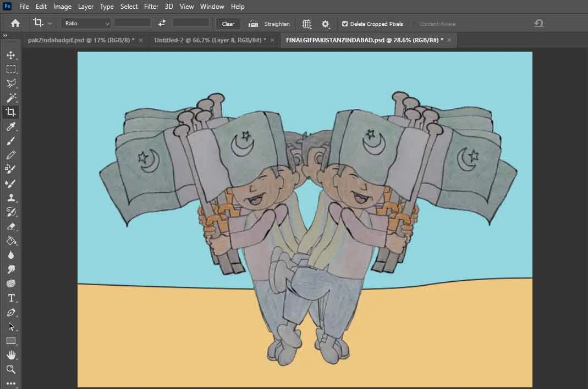
Task: Activate the Hand tool
Action: 11,355
